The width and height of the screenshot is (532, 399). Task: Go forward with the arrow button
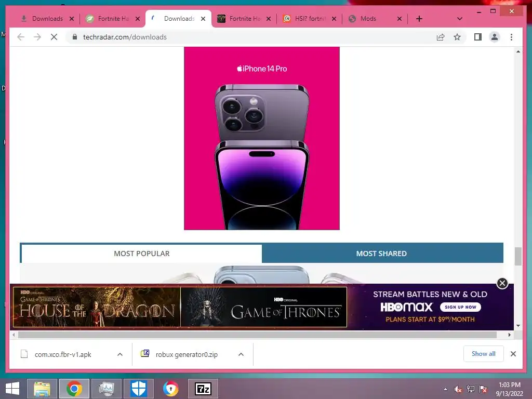37,37
